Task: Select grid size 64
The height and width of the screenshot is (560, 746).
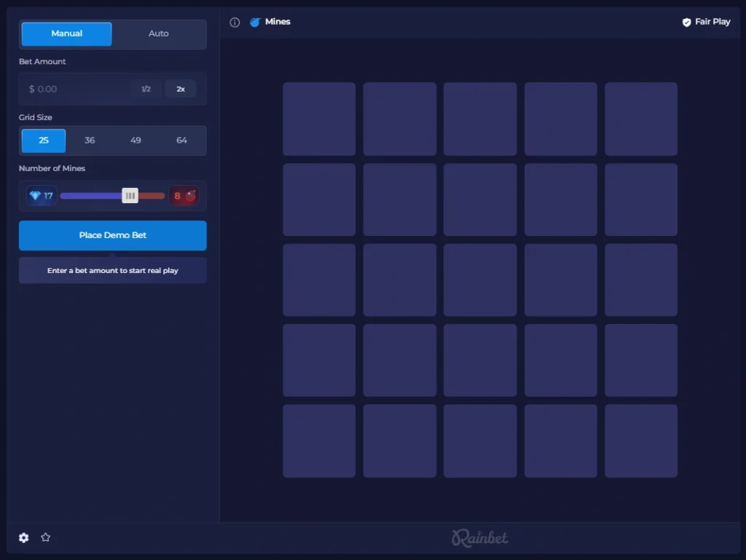Action: pos(181,141)
